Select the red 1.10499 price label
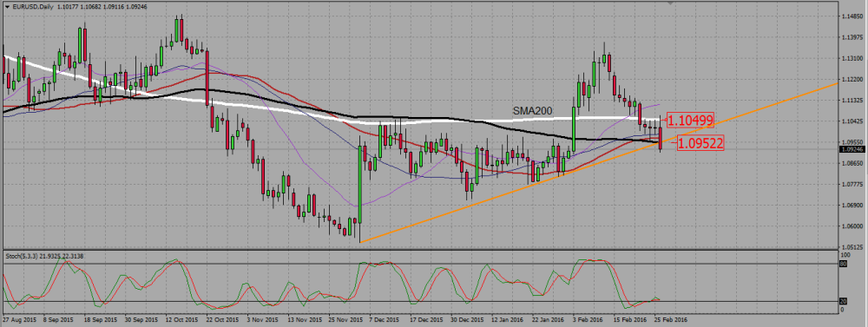This screenshot has width=868, height=327. 690,120
